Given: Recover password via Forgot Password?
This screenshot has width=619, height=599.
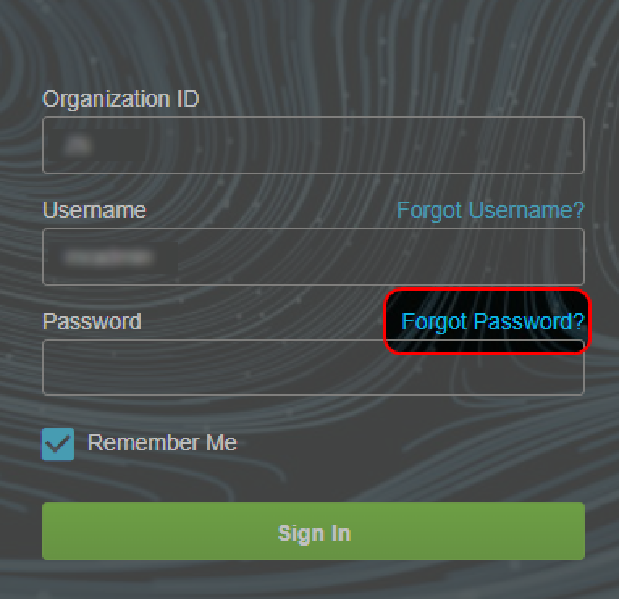Looking at the screenshot, I should click(492, 321).
